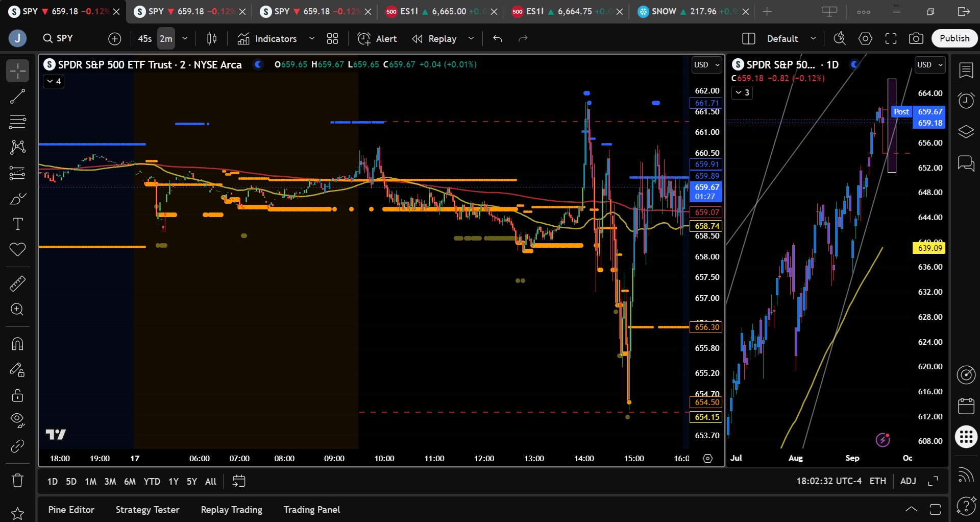Toggle the ETH extended hours session

[878, 481]
